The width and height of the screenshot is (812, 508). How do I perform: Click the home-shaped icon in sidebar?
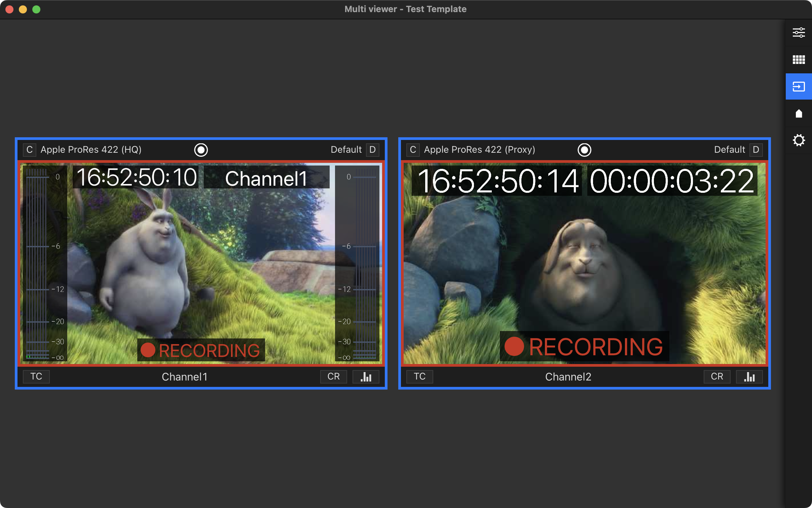click(799, 113)
